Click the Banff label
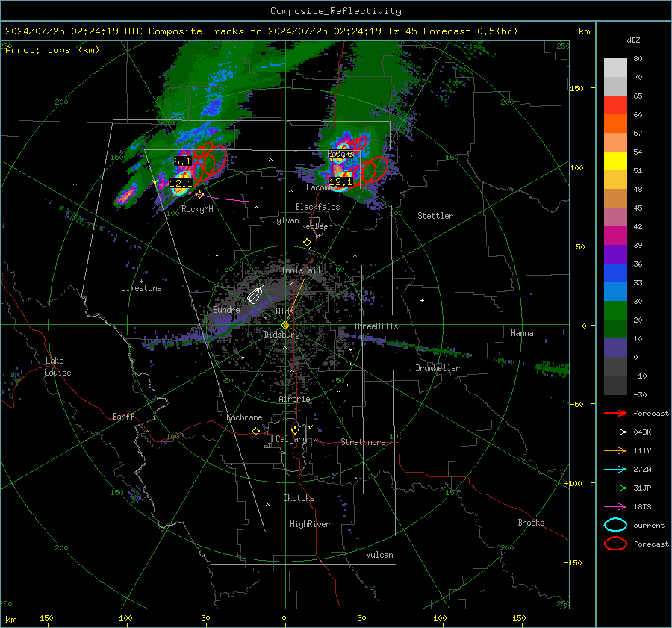The image size is (672, 628). click(x=123, y=416)
